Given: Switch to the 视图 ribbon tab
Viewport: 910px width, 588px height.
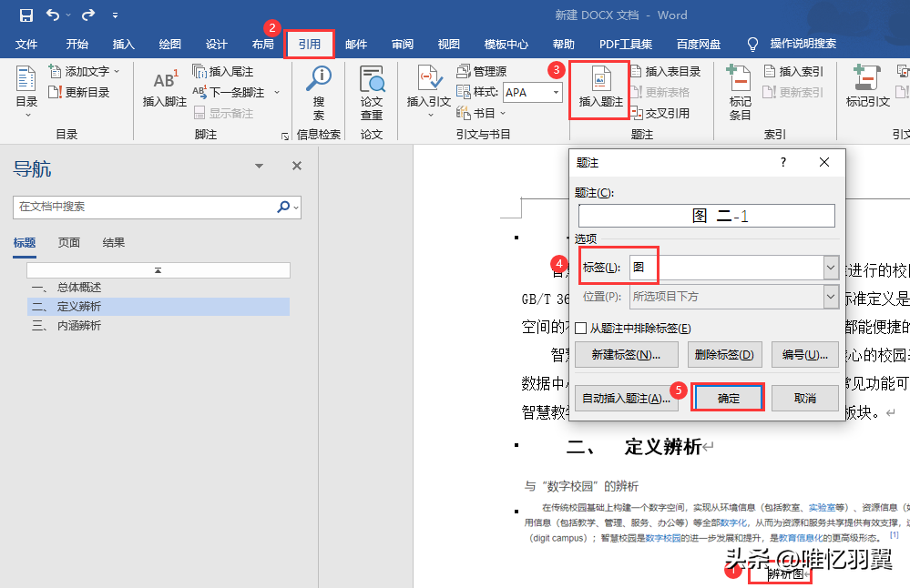Looking at the screenshot, I should click(448, 44).
